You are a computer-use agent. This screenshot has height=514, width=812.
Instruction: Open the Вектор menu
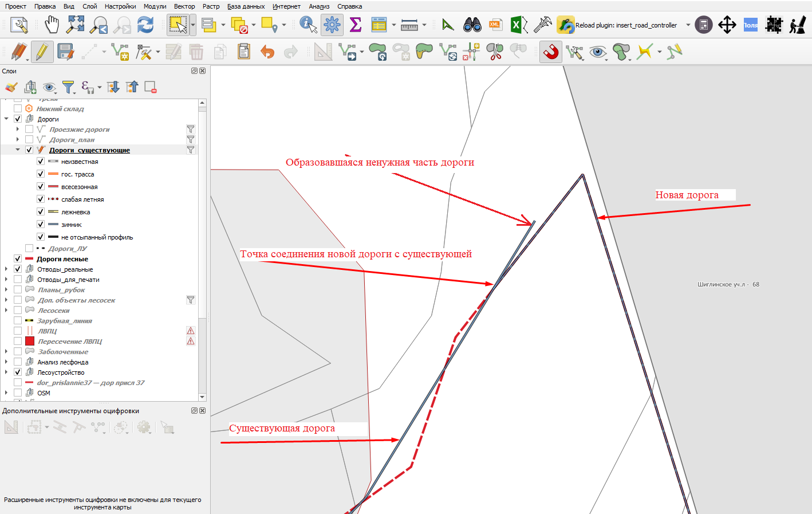[184, 6]
